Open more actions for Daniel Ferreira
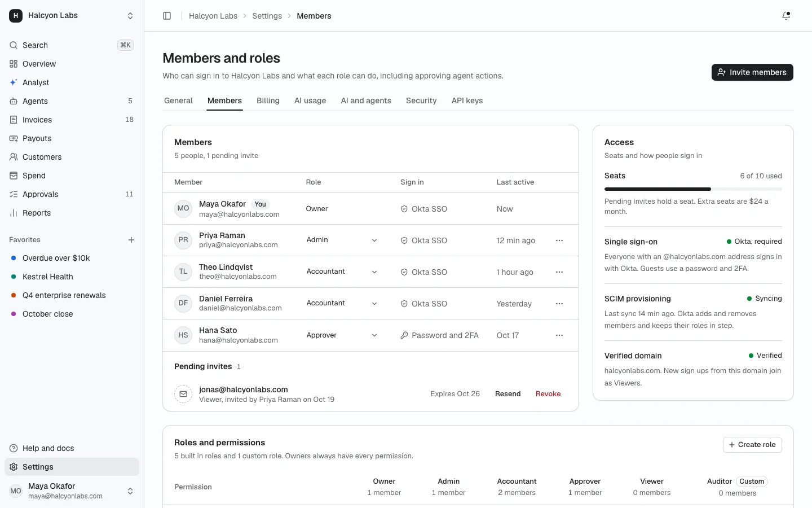This screenshot has width=812, height=508. [559, 304]
